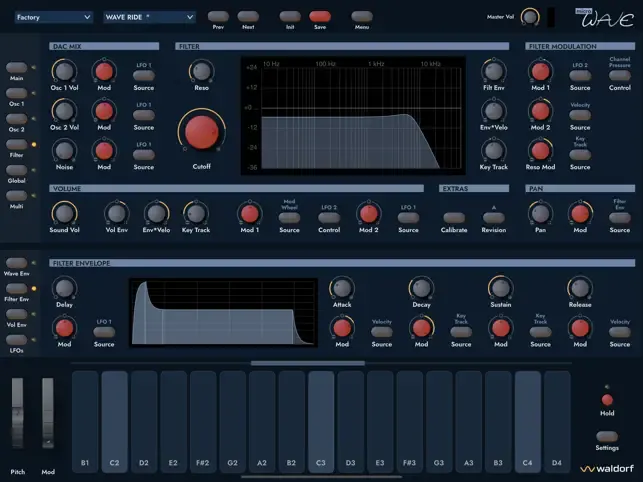The width and height of the screenshot is (643, 482).
Task: Open the Menu button
Action: (x=362, y=17)
